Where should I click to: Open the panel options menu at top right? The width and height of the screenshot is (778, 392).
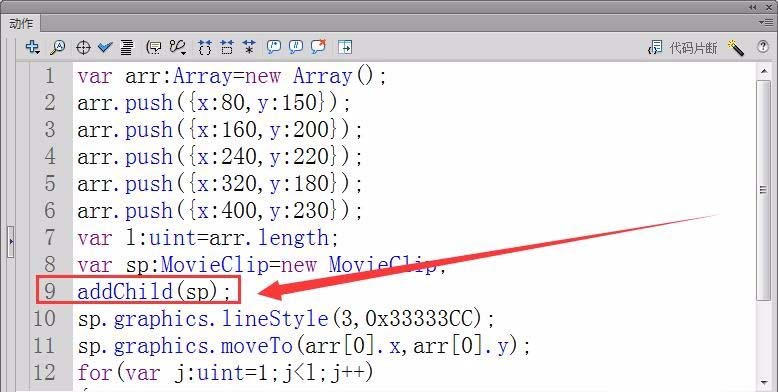tap(765, 22)
